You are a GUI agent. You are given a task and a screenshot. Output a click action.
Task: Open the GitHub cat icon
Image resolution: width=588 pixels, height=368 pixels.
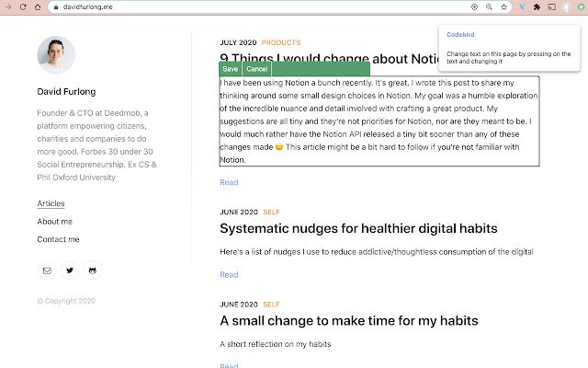click(x=93, y=270)
